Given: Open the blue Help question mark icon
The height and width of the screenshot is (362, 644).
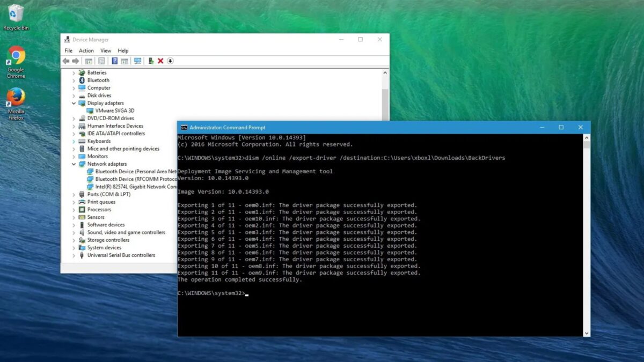Looking at the screenshot, I should (114, 61).
